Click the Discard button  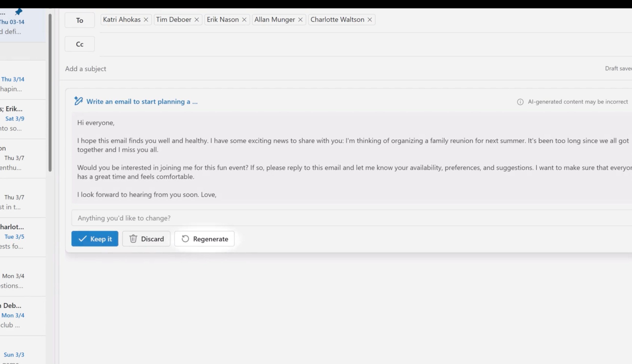[x=146, y=239]
